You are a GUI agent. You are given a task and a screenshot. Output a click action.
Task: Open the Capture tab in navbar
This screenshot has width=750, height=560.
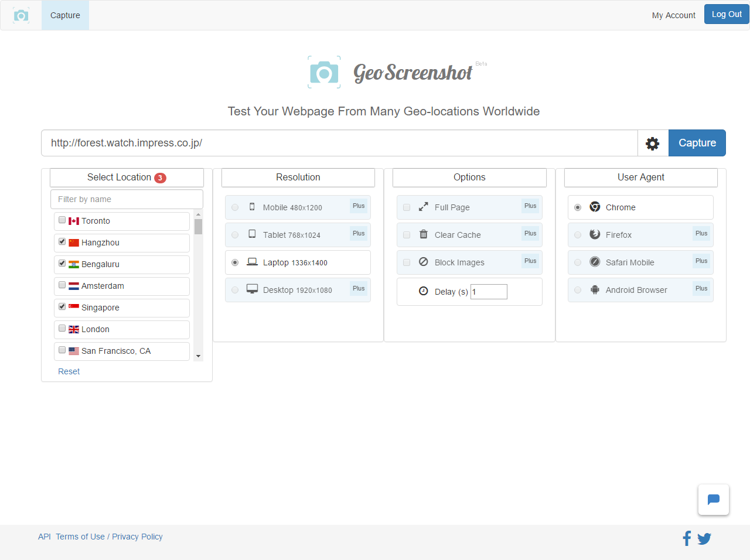pos(65,15)
